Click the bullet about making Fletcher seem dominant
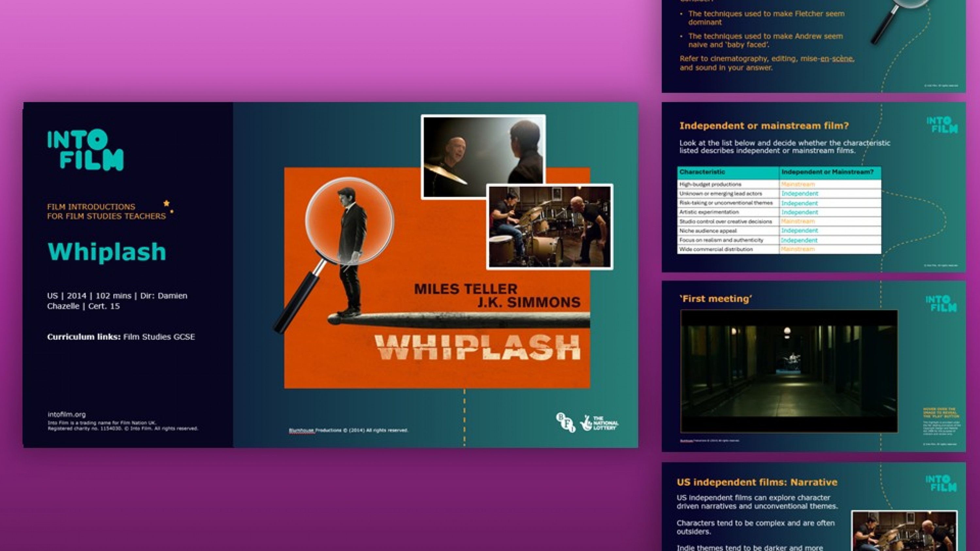Image resolution: width=980 pixels, height=551 pixels. [766, 18]
